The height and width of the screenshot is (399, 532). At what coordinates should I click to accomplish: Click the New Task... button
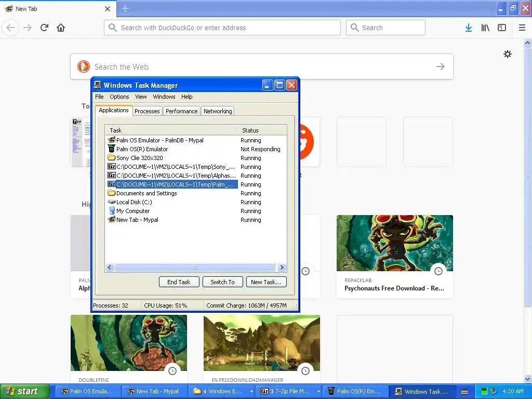[266, 282]
